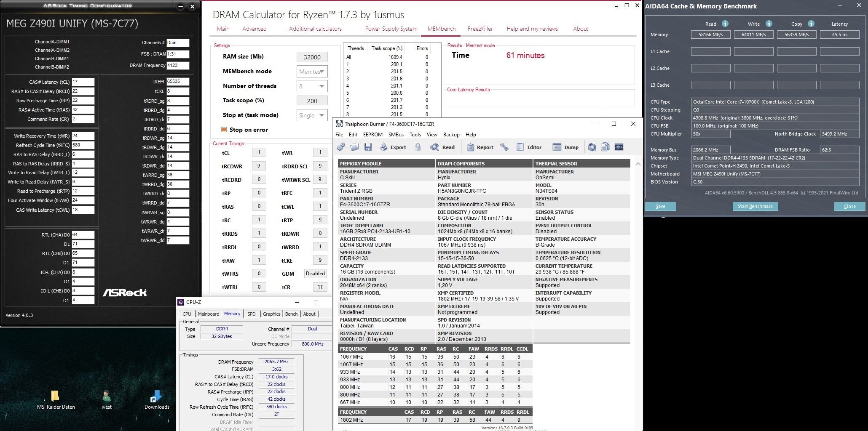Screen dimensions: 868x431
Task: Open the Tools menu in Thaiphoon Burner
Action: click(x=415, y=135)
